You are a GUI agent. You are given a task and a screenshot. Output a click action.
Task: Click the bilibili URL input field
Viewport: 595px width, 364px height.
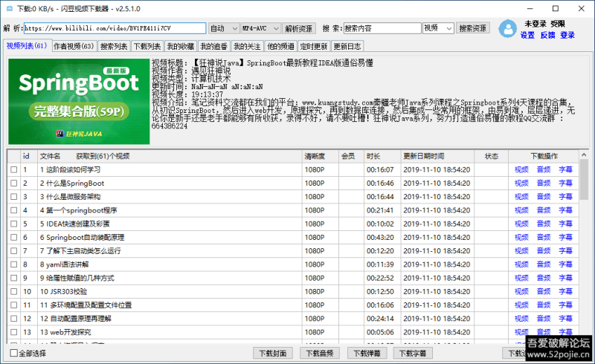point(115,28)
